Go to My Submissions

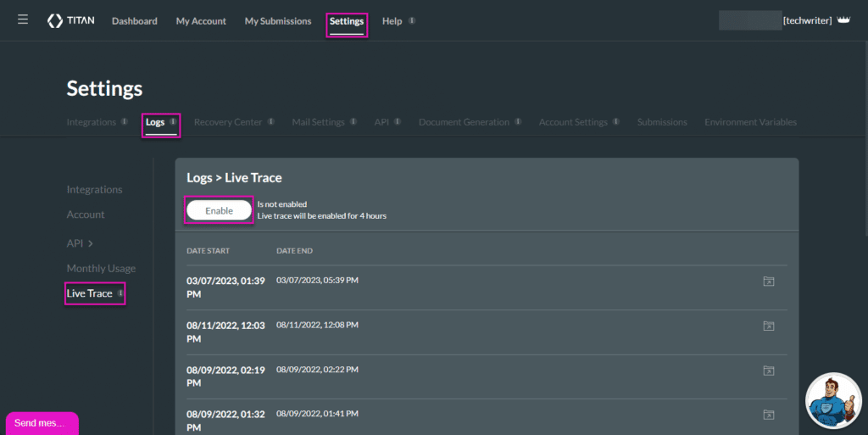point(277,21)
